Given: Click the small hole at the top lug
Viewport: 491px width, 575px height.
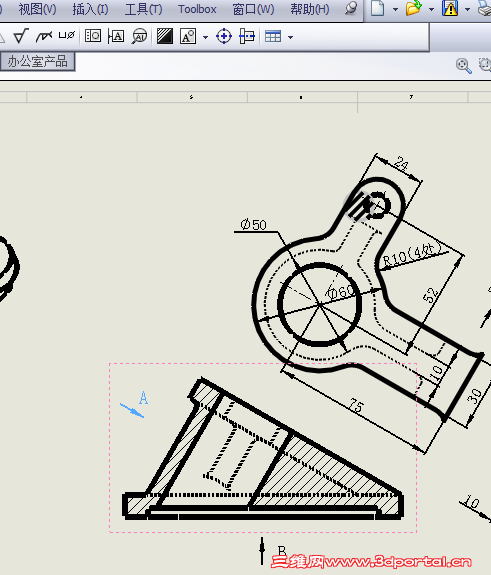Looking at the screenshot, I should [378, 205].
